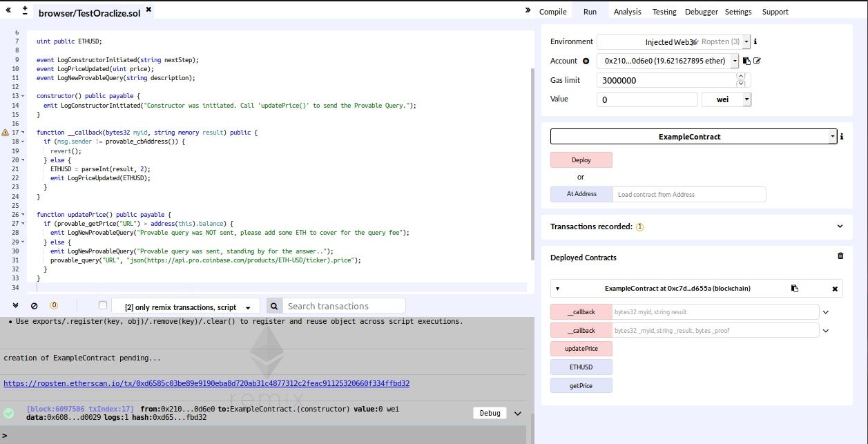The width and height of the screenshot is (868, 444).
Task: Click the Search transactions field
Action: pyautogui.click(x=344, y=306)
